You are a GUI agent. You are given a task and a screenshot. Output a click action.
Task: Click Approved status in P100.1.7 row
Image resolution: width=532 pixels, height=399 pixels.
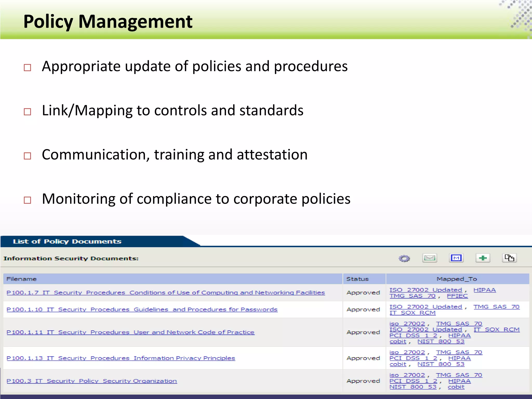(x=363, y=292)
